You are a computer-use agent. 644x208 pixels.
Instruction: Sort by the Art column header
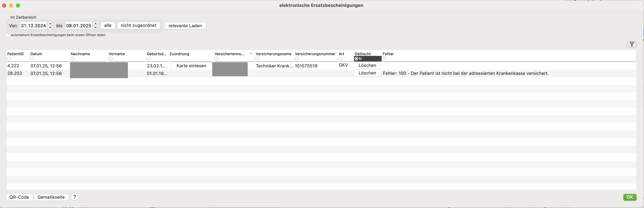(x=342, y=54)
